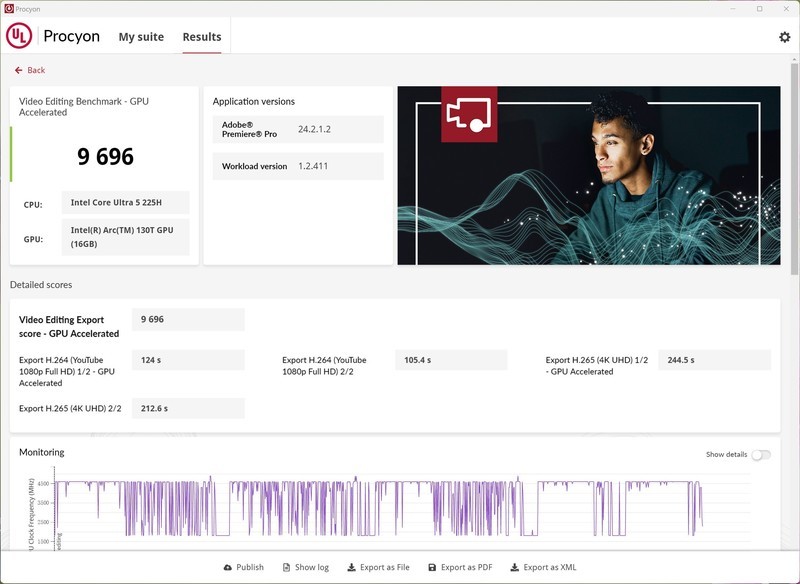
Task: Export results as PDF
Action: click(460, 567)
